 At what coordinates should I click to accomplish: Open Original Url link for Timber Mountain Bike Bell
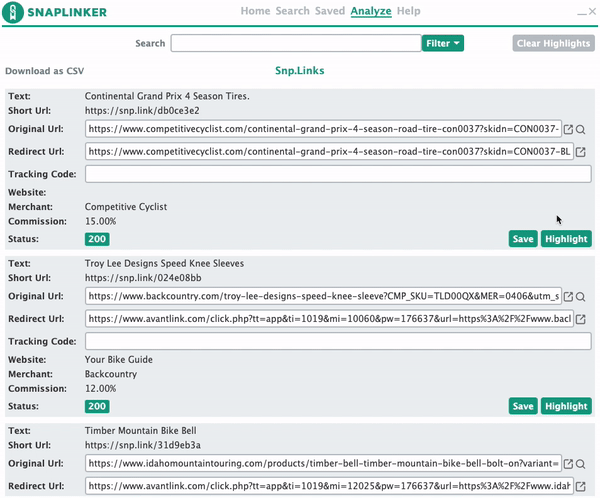[x=568, y=464]
